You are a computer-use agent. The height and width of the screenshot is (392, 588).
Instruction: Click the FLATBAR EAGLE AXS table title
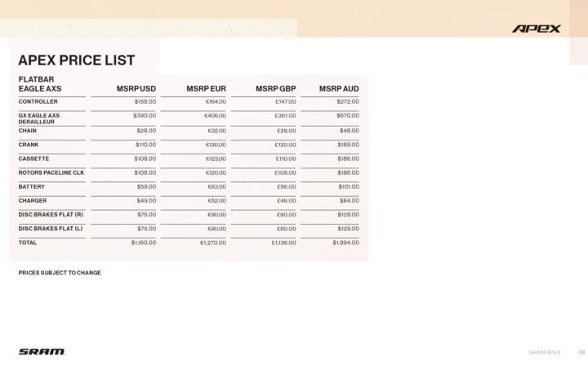point(40,83)
